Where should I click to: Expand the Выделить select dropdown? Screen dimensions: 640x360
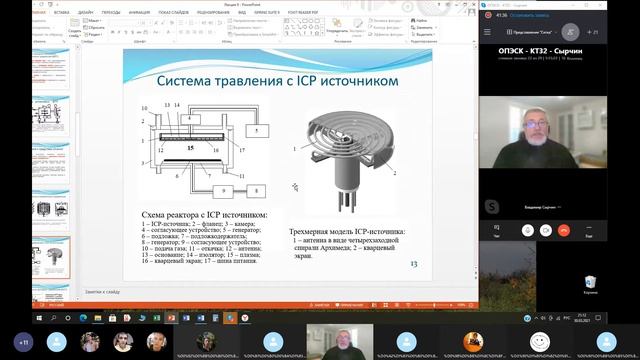[x=424, y=34]
